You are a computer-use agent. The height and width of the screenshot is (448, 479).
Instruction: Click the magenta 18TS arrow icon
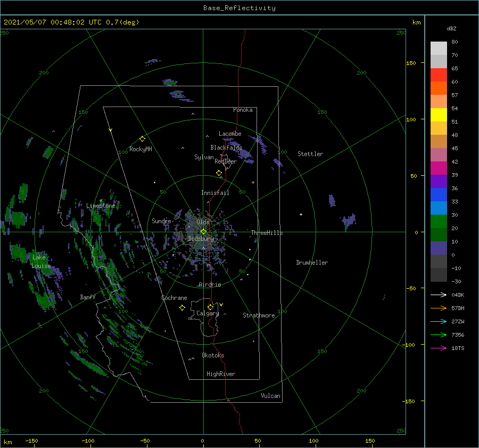tap(439, 348)
